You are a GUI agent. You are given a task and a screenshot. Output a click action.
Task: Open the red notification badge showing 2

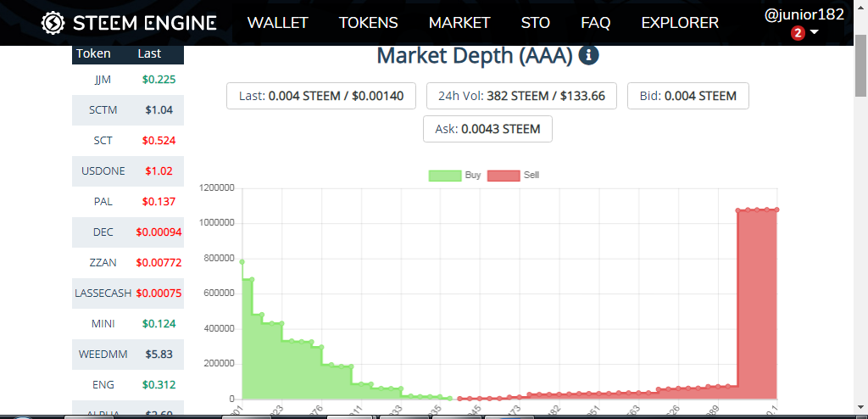(x=797, y=33)
